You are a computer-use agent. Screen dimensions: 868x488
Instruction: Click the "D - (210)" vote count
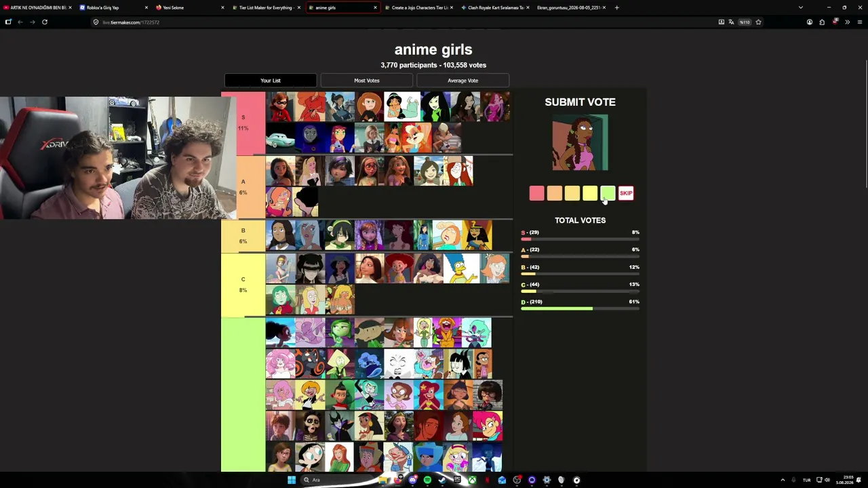(532, 302)
